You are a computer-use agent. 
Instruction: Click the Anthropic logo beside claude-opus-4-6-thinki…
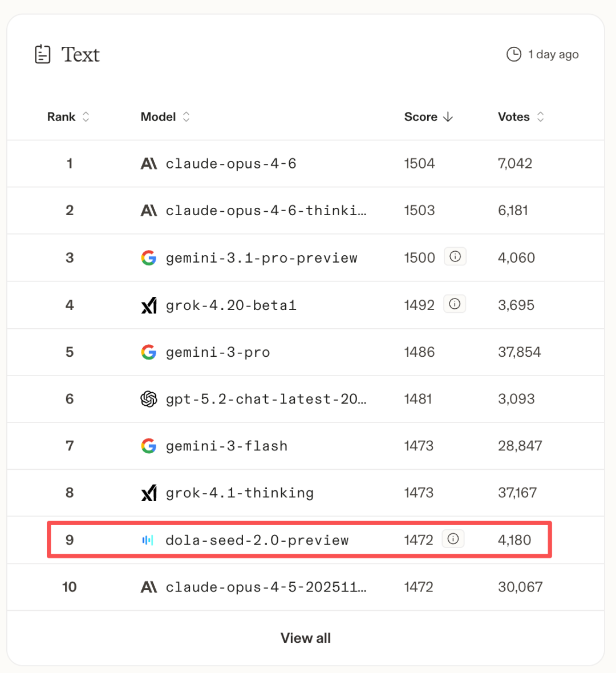(x=149, y=210)
